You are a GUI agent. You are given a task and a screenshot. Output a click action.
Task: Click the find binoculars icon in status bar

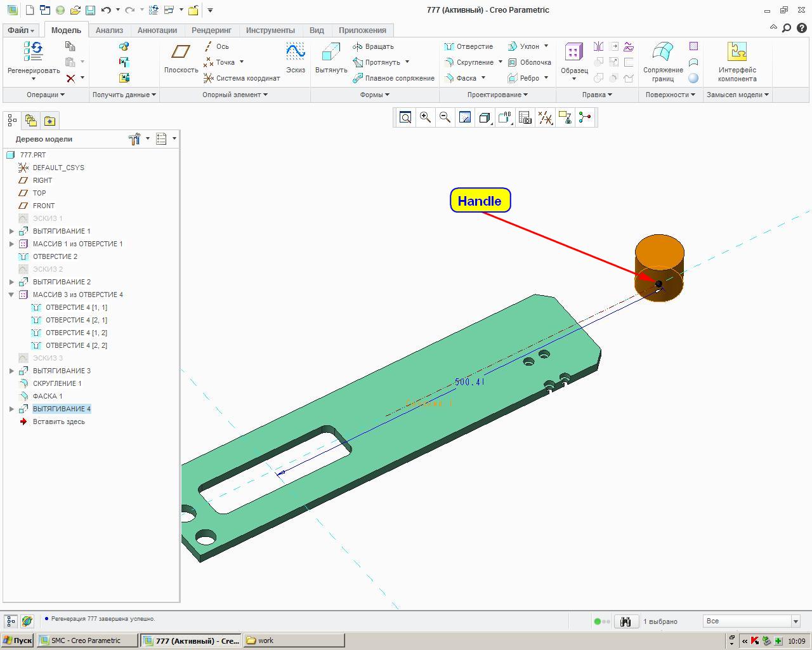pyautogui.click(x=625, y=621)
